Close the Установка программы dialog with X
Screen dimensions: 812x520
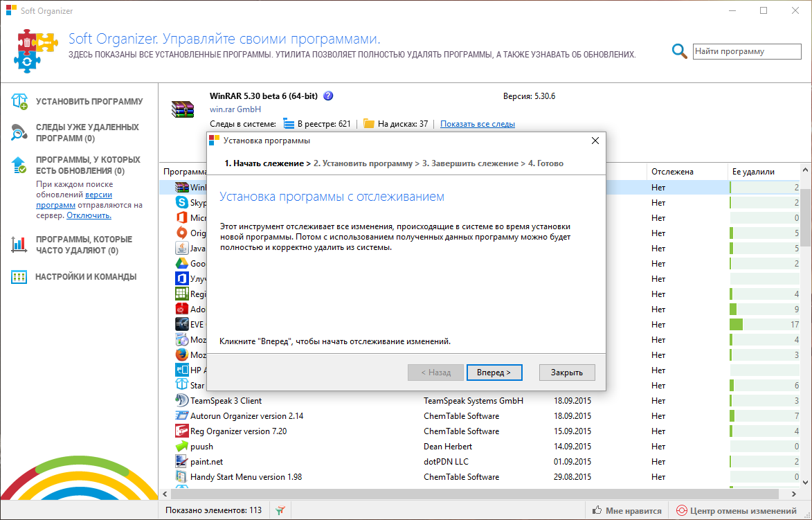595,141
